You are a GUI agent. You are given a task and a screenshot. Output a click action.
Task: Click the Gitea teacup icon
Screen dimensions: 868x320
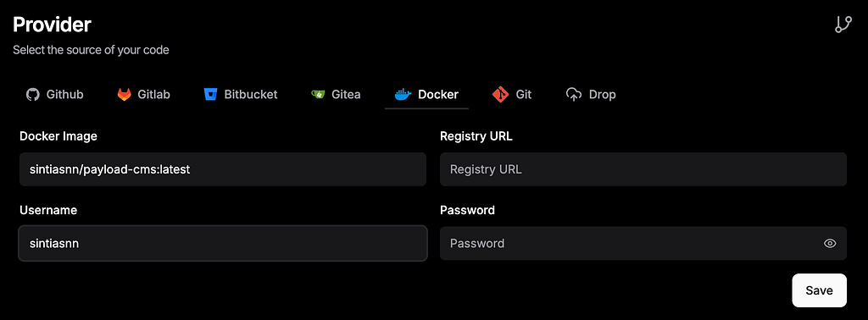pyautogui.click(x=318, y=95)
